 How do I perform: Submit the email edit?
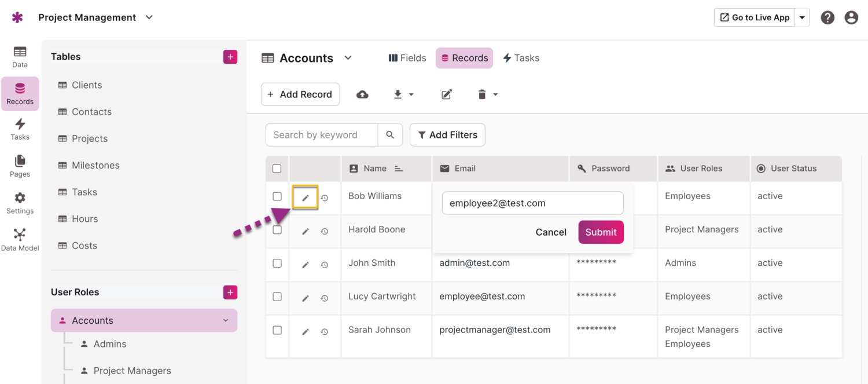[x=601, y=232]
